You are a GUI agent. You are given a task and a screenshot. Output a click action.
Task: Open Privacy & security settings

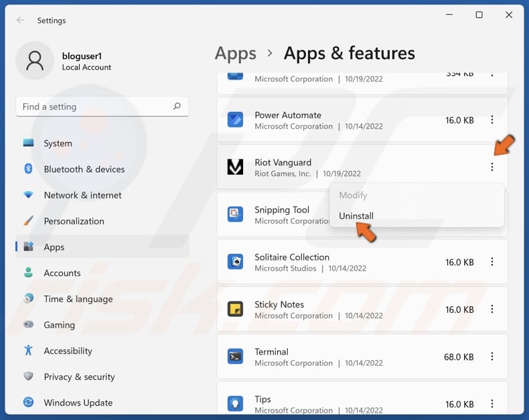(x=79, y=376)
